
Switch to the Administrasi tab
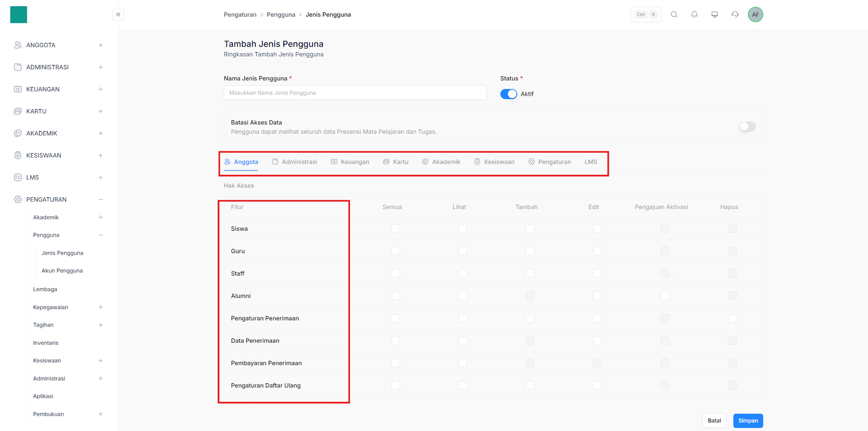[295, 162]
